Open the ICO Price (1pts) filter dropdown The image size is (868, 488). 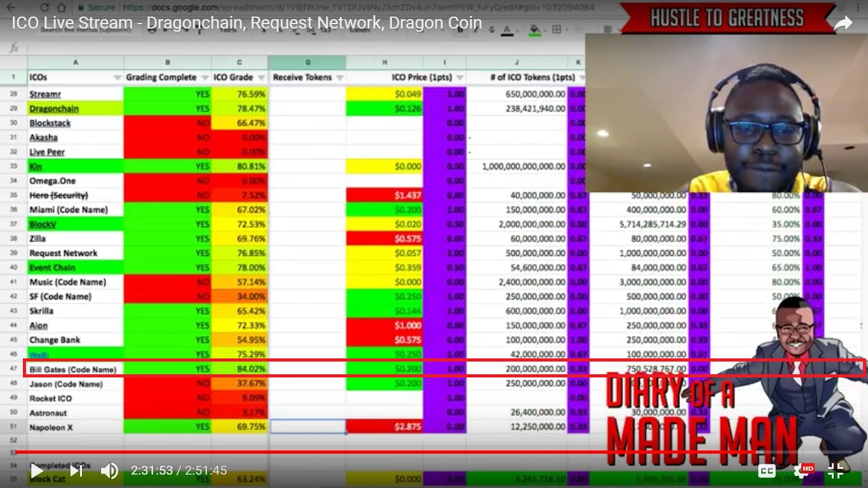click(x=459, y=78)
